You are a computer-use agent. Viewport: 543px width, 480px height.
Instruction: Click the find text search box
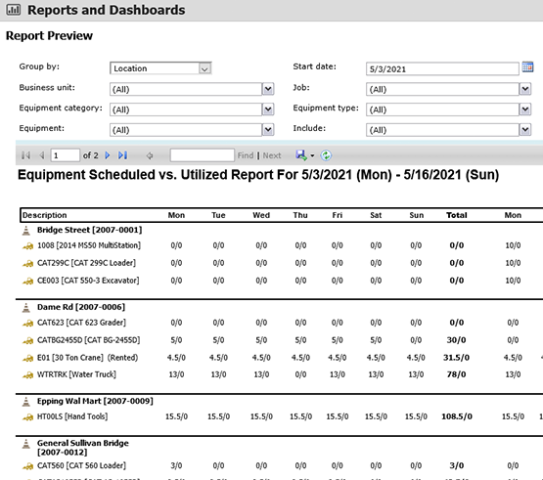(202, 155)
